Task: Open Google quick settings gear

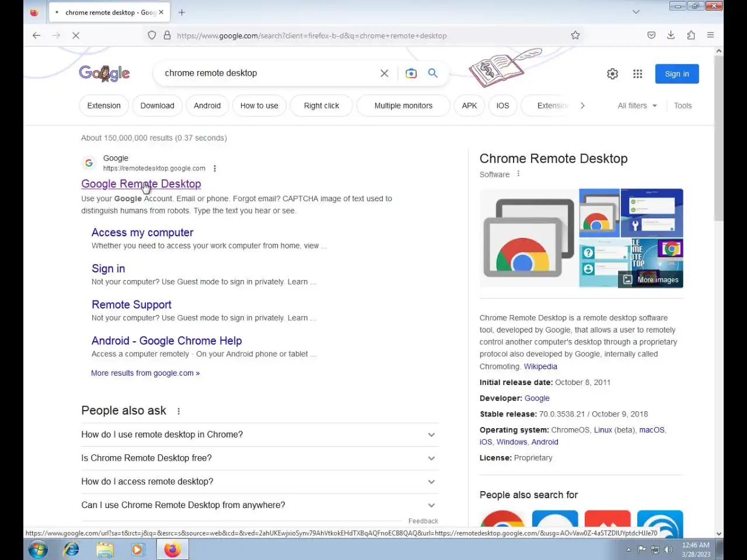Action: (x=612, y=73)
